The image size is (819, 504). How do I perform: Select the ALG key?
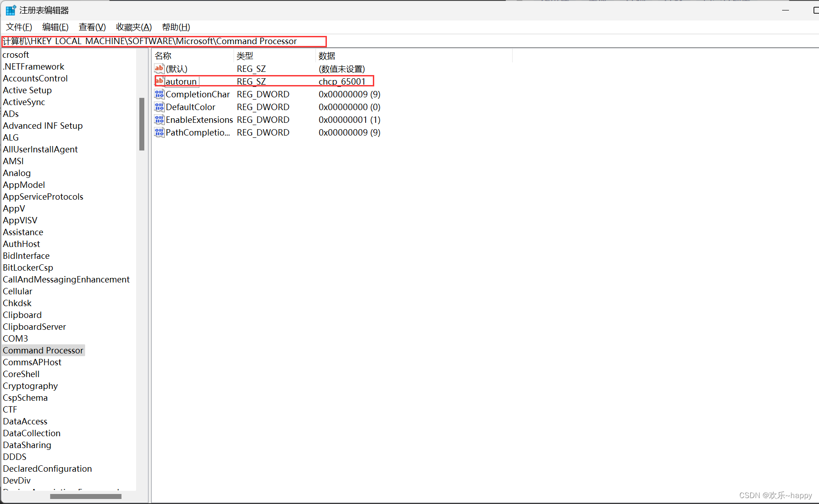[x=10, y=137]
